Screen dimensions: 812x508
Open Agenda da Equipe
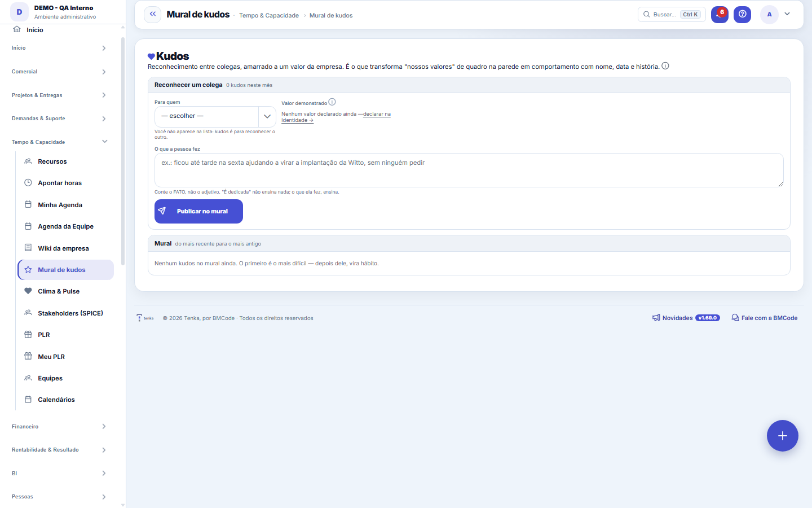click(66, 226)
